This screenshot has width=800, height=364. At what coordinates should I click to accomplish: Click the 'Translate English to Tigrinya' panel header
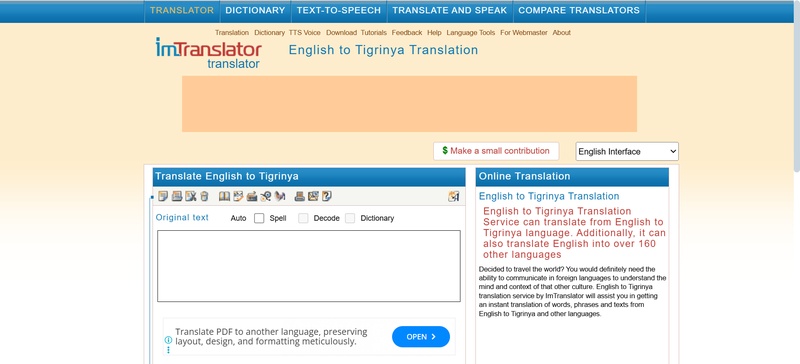tap(309, 177)
